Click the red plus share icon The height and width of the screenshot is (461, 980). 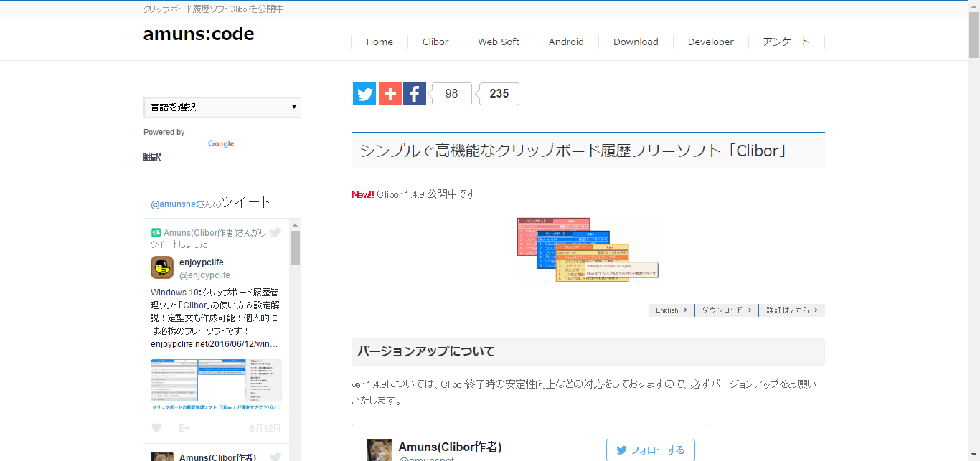[x=390, y=94]
